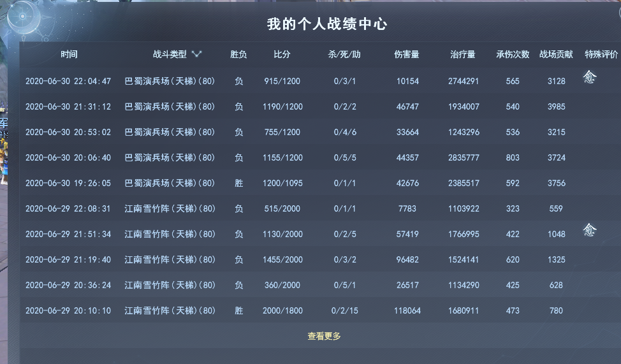Click healing value 2835777
This screenshot has height=364, width=621.
click(464, 157)
